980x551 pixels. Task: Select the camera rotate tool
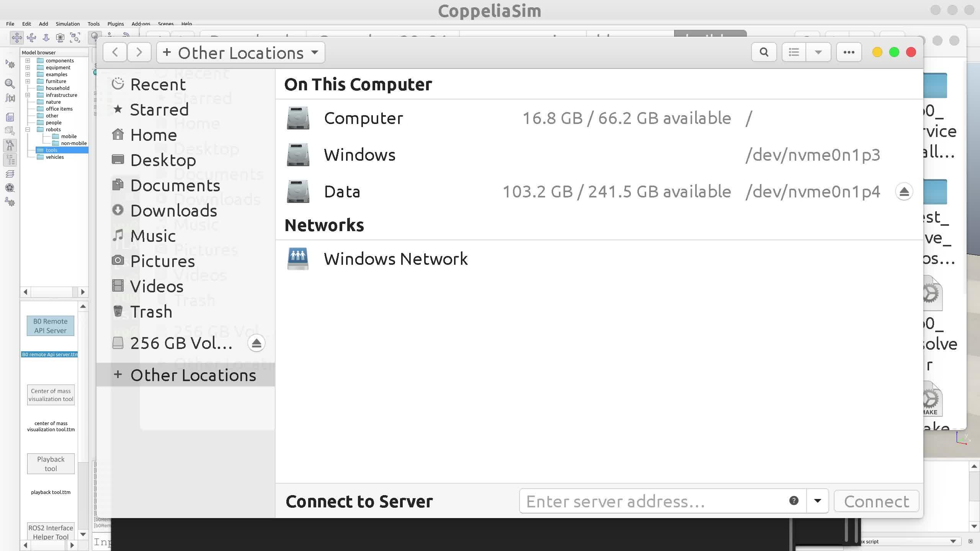coord(31,37)
